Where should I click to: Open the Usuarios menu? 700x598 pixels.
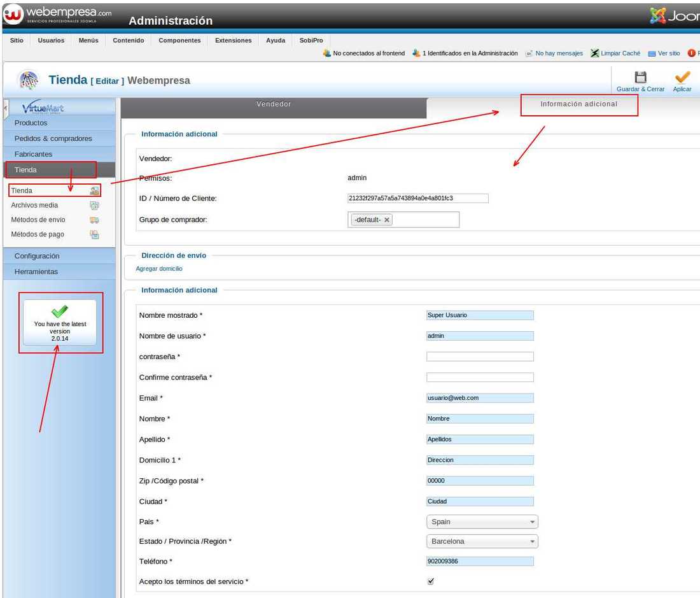coord(51,40)
